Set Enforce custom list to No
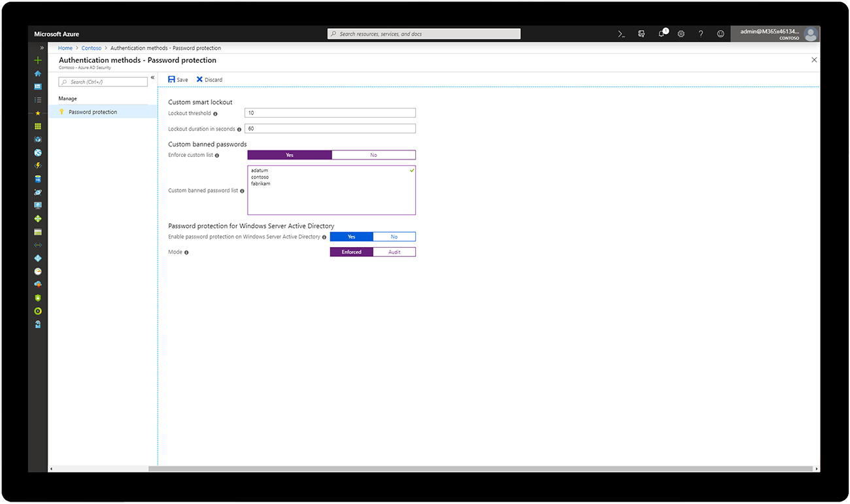 [373, 154]
